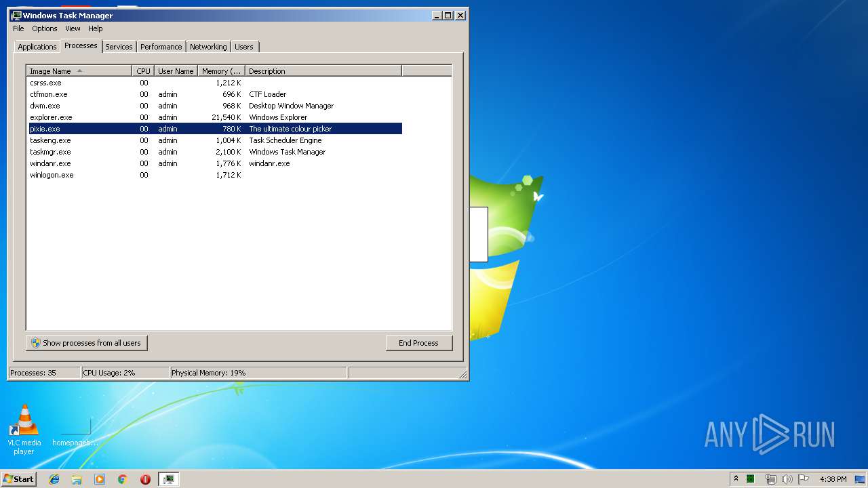
Task: Click the green CPU meter tray icon
Action: tap(751, 479)
